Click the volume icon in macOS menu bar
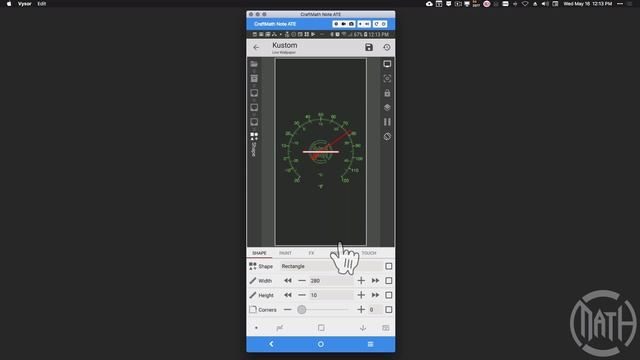640x360 pixels. coord(545,4)
